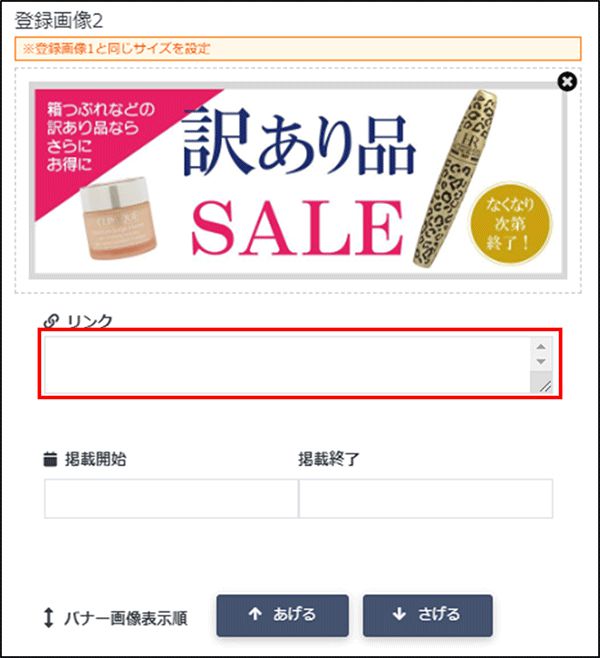The width and height of the screenshot is (600, 658).
Task: Move banner down with さげる button
Action: 428,615
